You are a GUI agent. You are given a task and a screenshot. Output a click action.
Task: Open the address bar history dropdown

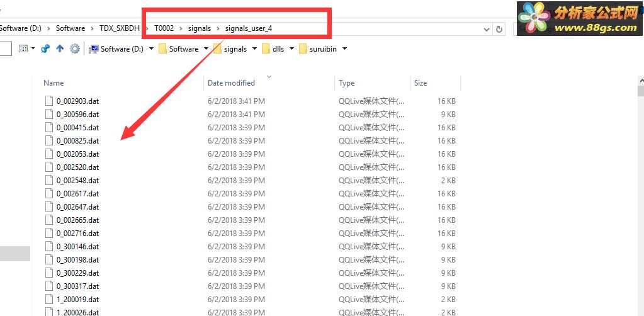click(486, 29)
